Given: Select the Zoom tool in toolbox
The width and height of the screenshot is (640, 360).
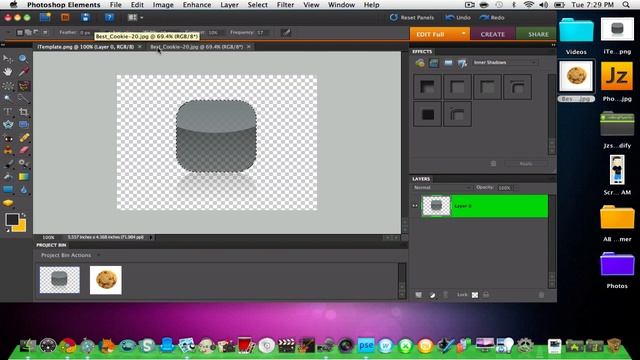Looking at the screenshot, I should [23, 59].
